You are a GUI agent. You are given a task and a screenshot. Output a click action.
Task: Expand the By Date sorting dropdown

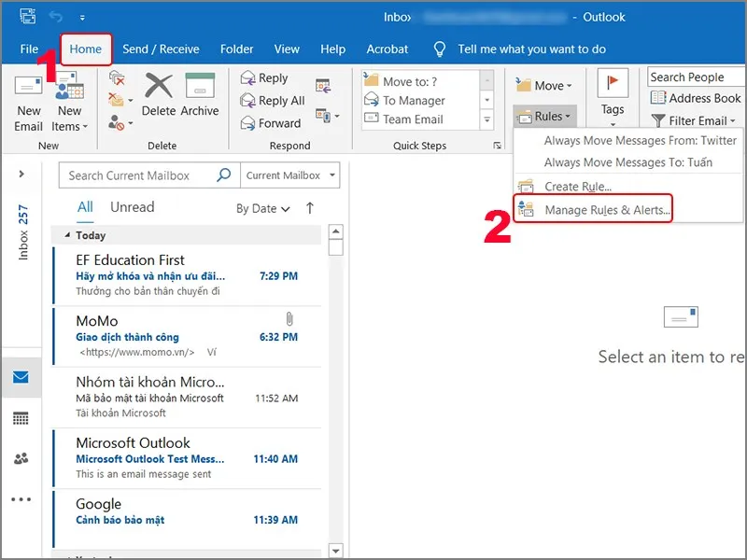pos(262,209)
